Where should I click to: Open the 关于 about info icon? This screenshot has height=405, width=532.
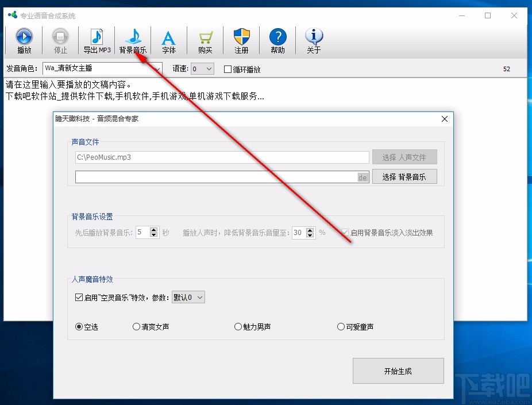314,41
